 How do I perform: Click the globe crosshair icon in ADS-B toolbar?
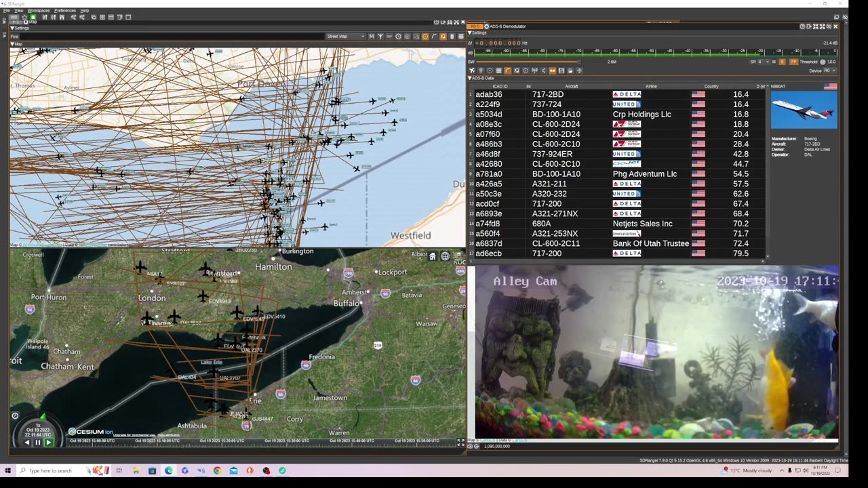coord(579,70)
